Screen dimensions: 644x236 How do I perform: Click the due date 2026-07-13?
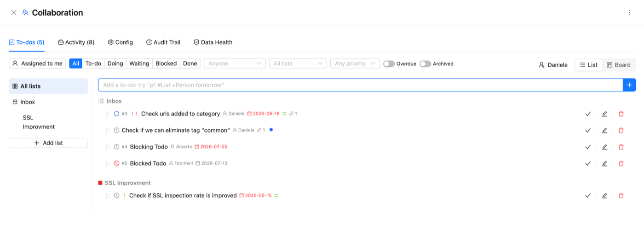point(212,163)
